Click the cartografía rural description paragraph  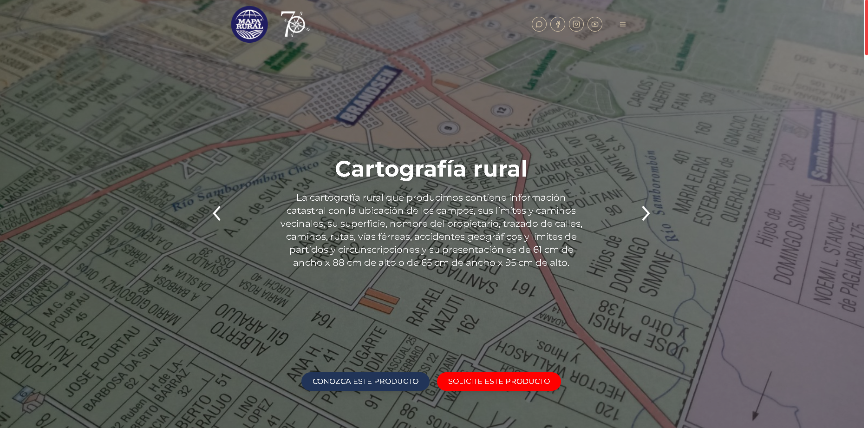pyautogui.click(x=431, y=230)
